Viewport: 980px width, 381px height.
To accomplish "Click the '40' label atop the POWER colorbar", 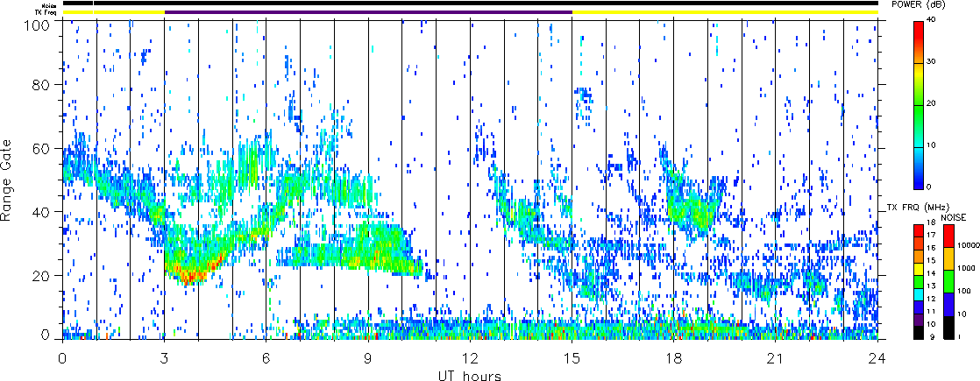I will tap(931, 19).
